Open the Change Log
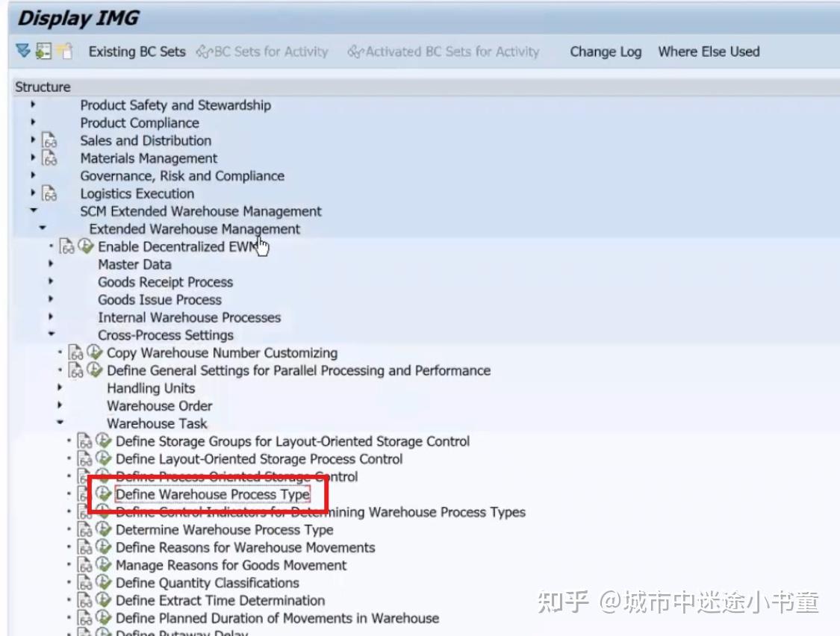840x636 pixels. (606, 52)
